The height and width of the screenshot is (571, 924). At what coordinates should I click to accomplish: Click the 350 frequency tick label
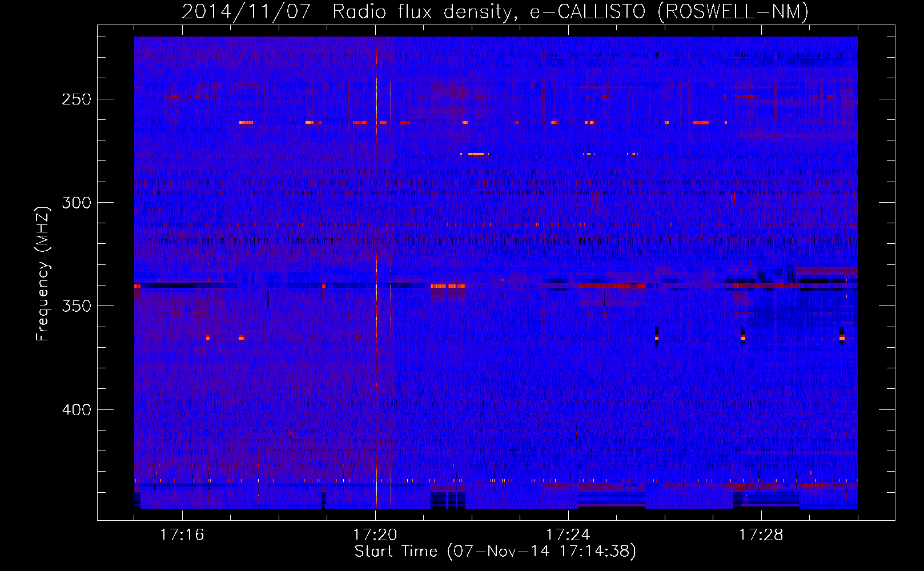click(x=77, y=307)
